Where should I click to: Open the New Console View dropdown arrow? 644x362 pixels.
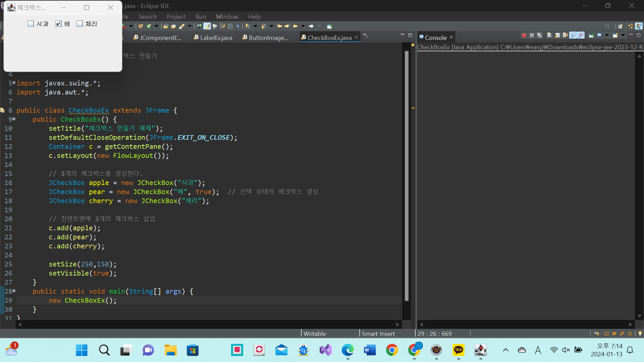click(x=623, y=35)
